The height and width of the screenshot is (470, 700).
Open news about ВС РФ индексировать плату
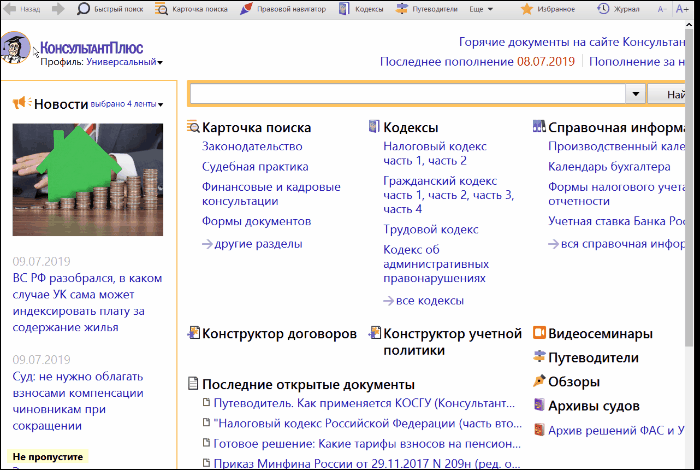[87, 303]
